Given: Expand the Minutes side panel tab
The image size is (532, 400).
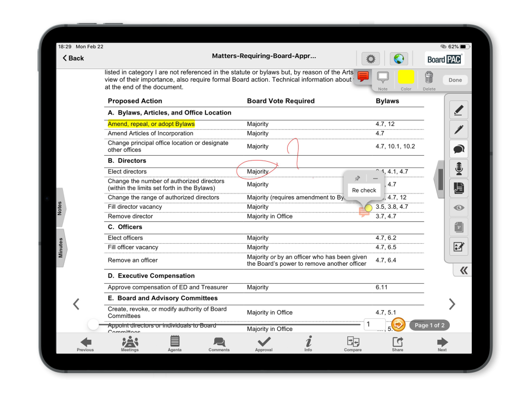Looking at the screenshot, I should click(60, 248).
